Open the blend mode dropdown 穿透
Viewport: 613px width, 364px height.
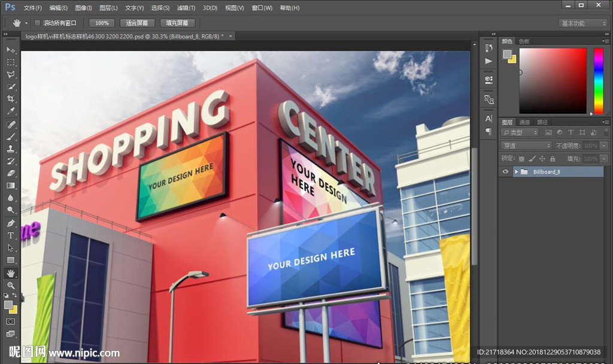tap(526, 145)
